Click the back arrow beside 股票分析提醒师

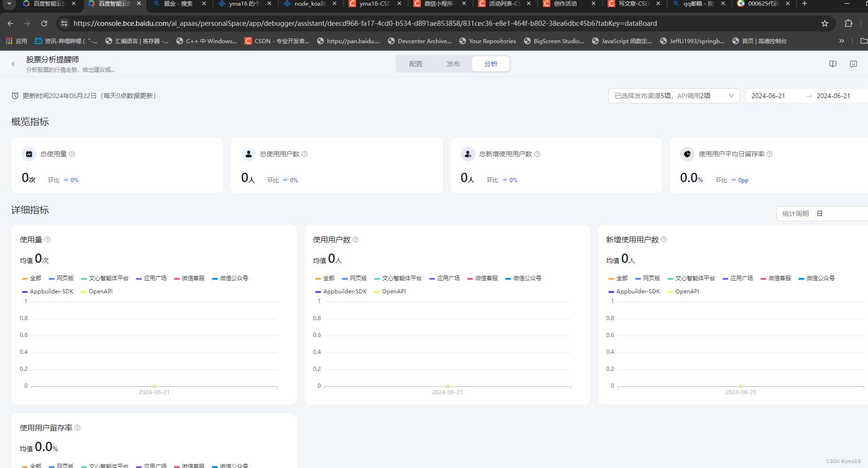[13, 63]
